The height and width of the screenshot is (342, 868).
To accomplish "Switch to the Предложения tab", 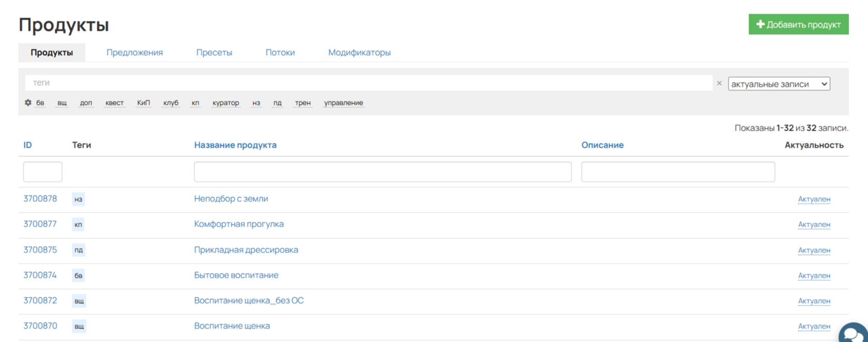I will point(134,53).
